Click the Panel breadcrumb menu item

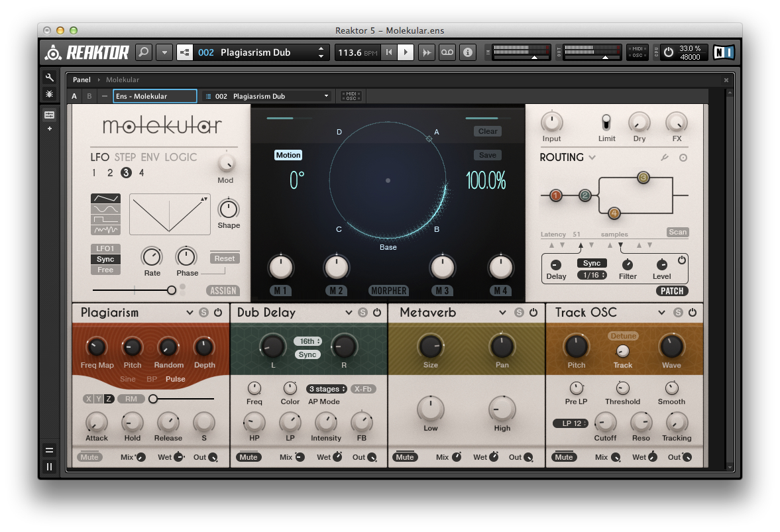tap(82, 80)
